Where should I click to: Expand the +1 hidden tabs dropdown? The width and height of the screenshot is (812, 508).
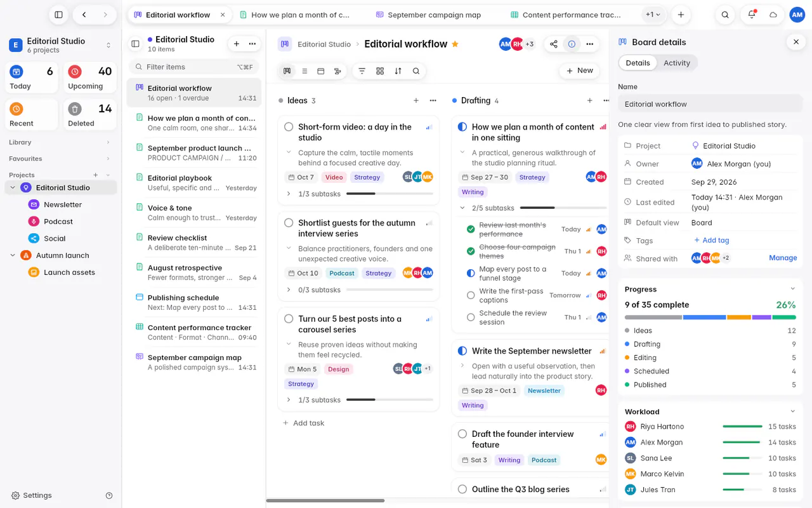653,15
